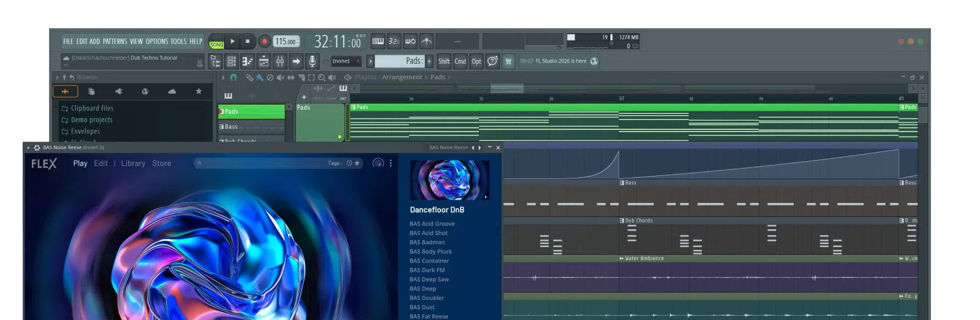Viewport: 980px width, 320px height.
Task: Click the Opt key button
Action: click(x=477, y=61)
